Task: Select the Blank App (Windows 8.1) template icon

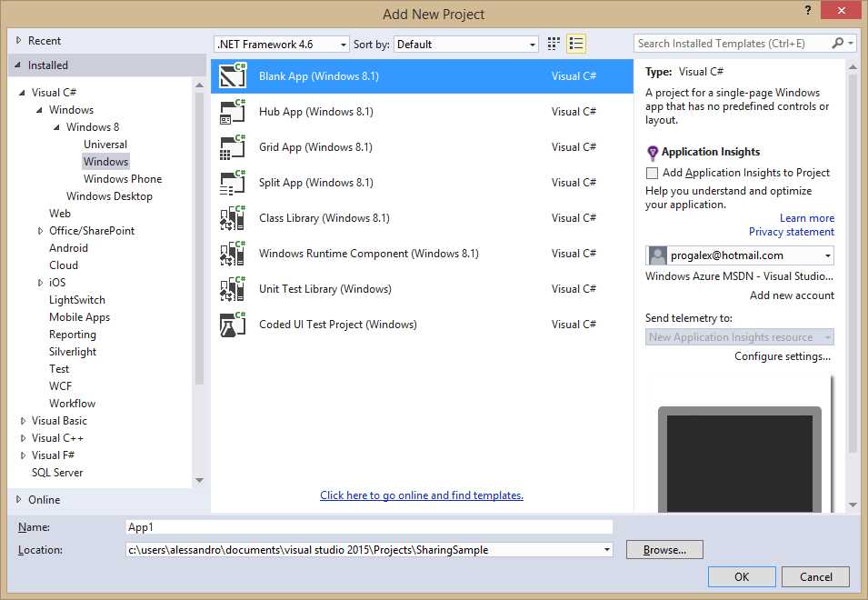Action: click(x=233, y=76)
